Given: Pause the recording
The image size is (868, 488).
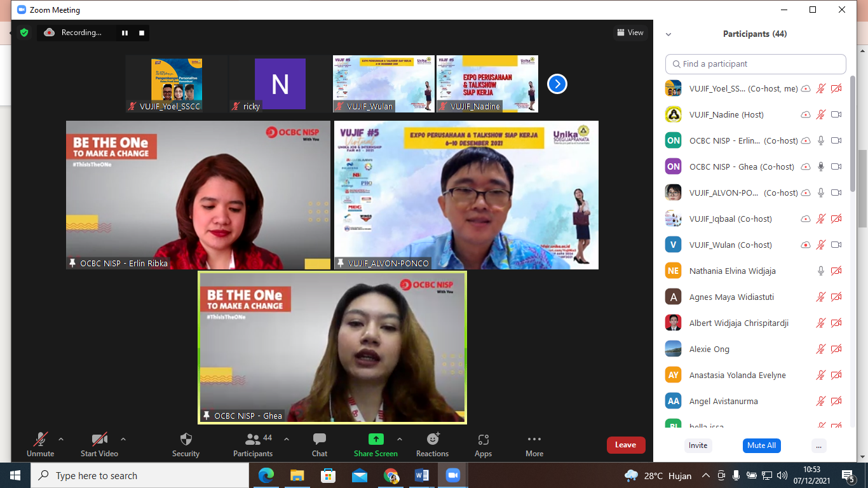Looking at the screenshot, I should pos(125,32).
